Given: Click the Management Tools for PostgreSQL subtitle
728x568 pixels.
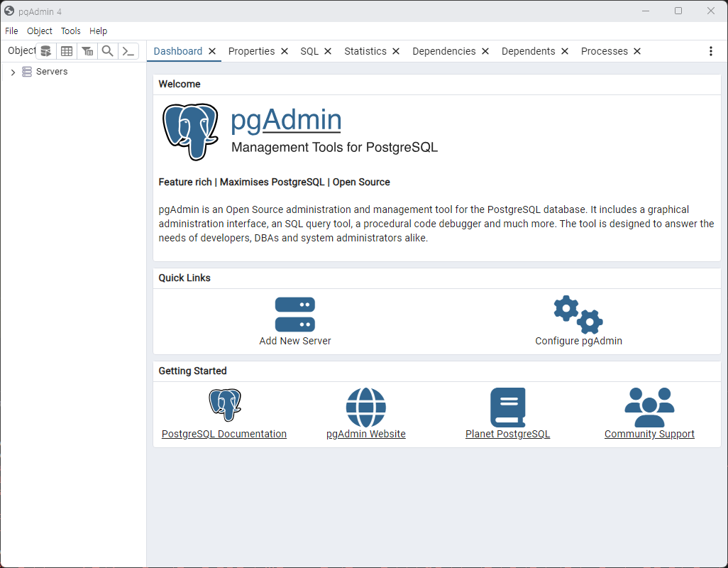Looking at the screenshot, I should [334, 147].
